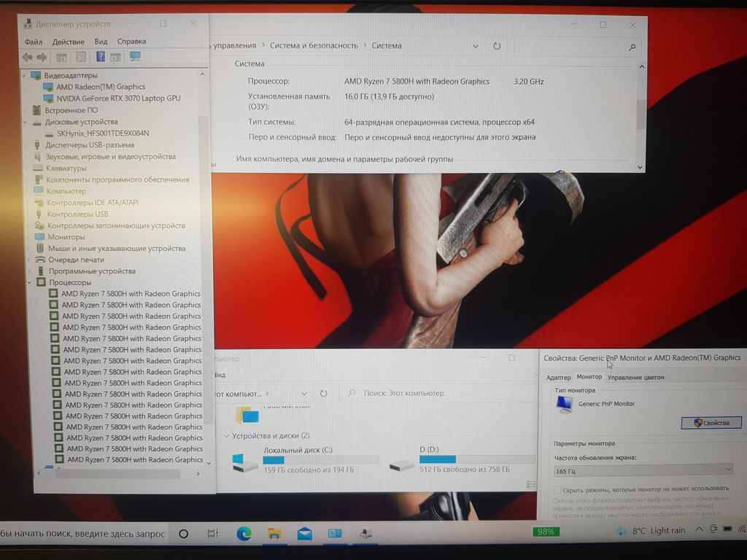
Task: Click the Task View taskbar icon
Action: [x=213, y=533]
